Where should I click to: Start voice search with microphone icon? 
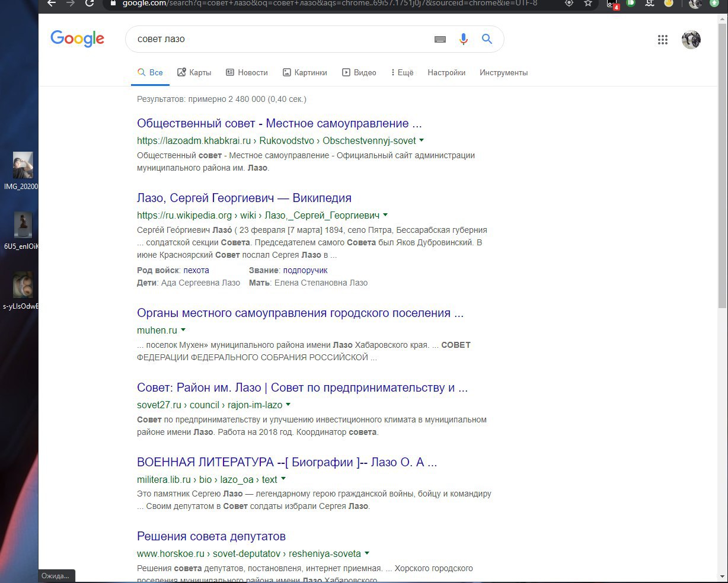(x=464, y=39)
